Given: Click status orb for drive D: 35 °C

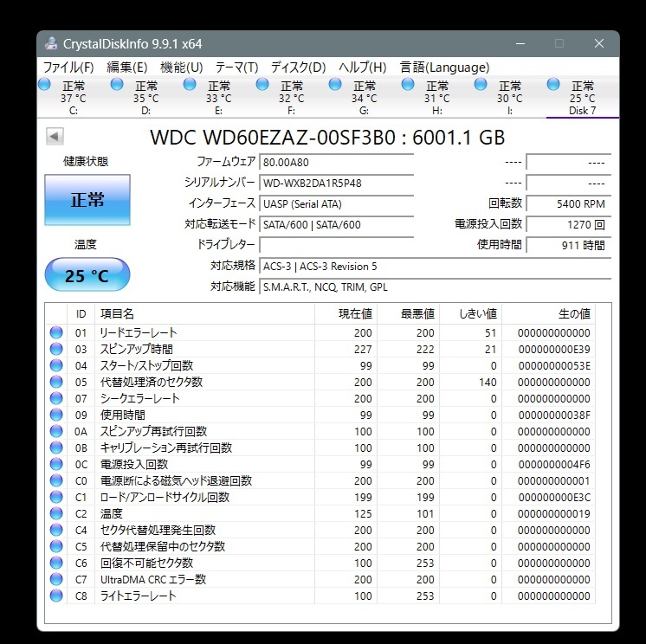Looking at the screenshot, I should [117, 85].
